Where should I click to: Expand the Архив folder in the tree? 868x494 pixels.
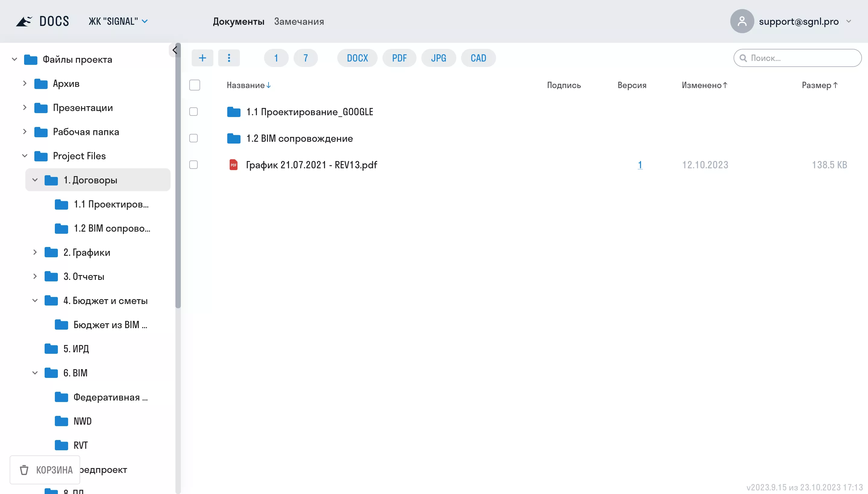click(x=25, y=83)
